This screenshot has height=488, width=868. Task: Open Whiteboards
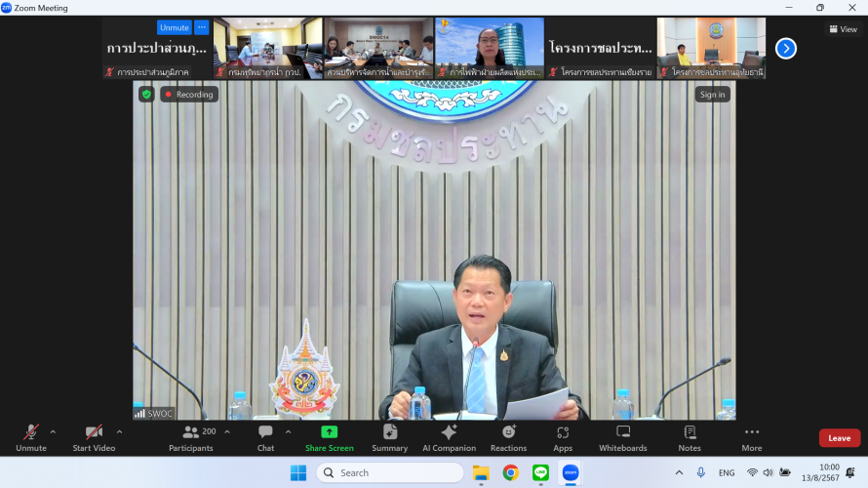(x=622, y=437)
